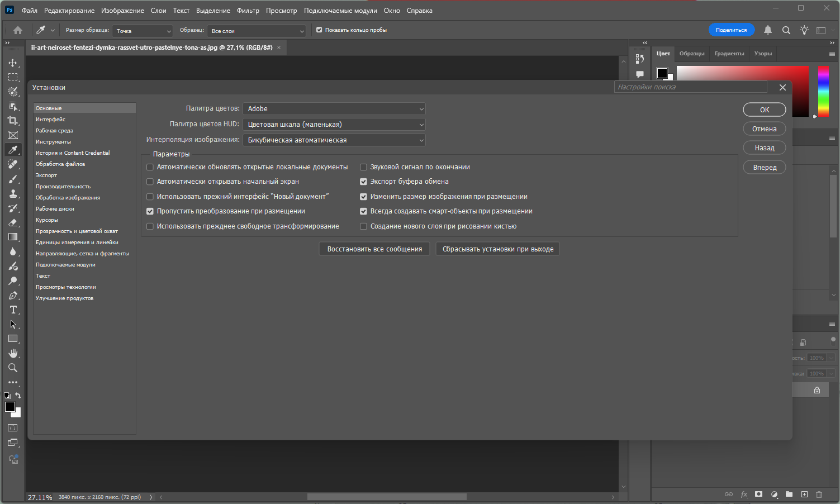Open the Подключаемые модули menu
The width and height of the screenshot is (840, 504).
340,11
